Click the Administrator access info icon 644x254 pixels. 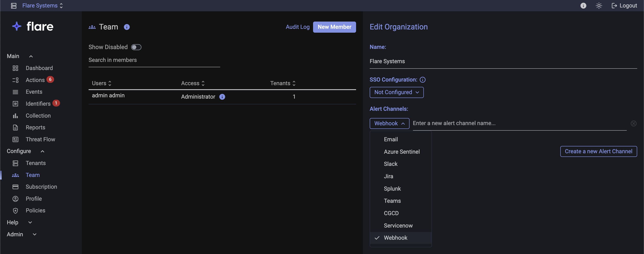(x=222, y=97)
